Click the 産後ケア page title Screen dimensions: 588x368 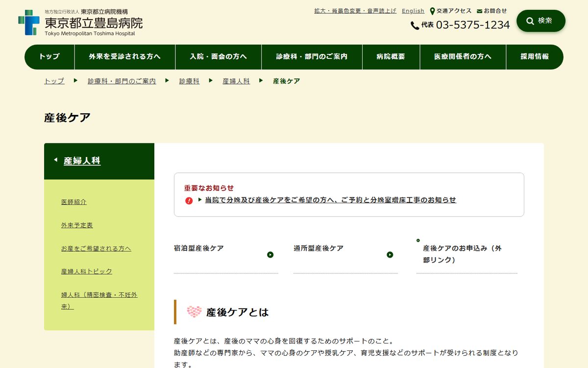[x=68, y=118]
